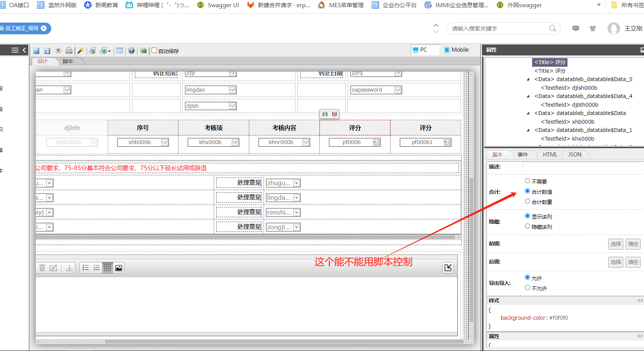Click the preview eye icon in toolbar
Screen dimensions: 644x351
tap(58, 51)
